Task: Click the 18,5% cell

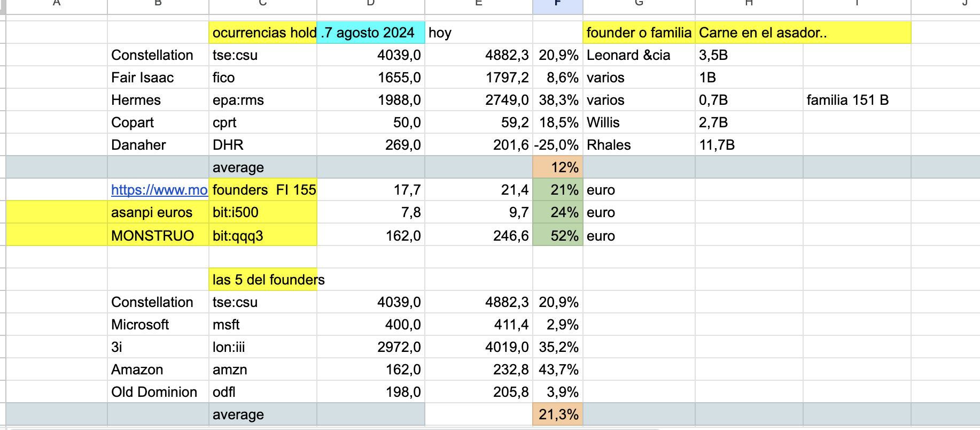Action: [x=558, y=122]
